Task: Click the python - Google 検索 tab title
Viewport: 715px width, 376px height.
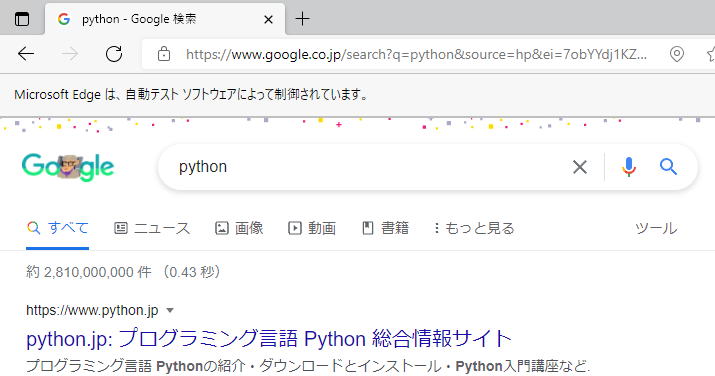Action: (x=139, y=19)
